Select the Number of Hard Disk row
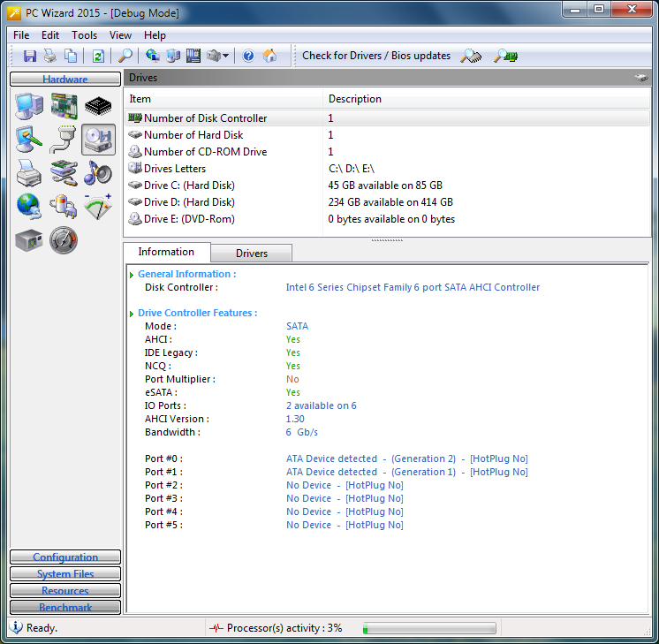659x644 pixels. pos(387,135)
